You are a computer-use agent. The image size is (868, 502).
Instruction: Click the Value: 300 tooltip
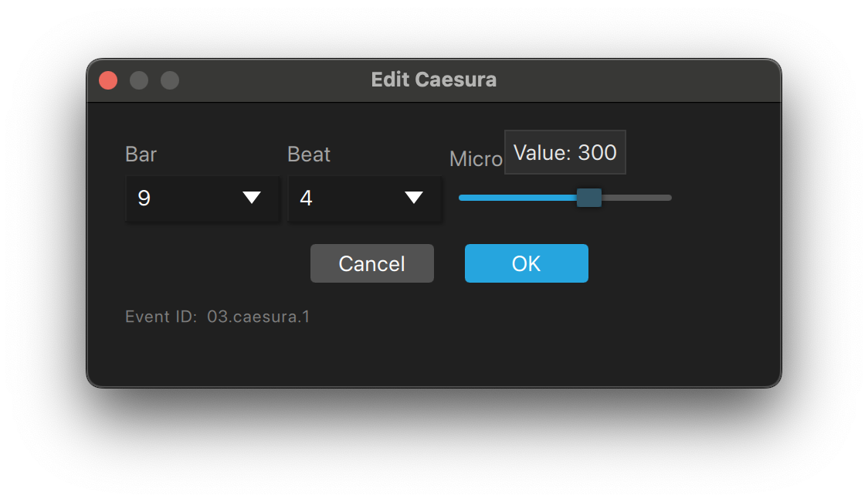565,152
